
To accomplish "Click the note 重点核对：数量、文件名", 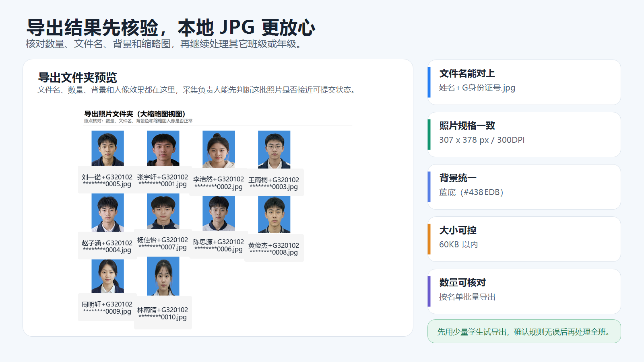I will 138,121.
